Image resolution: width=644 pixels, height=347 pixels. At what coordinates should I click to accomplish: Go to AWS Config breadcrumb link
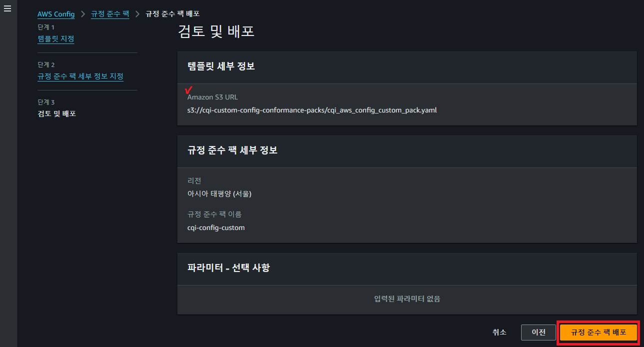56,14
